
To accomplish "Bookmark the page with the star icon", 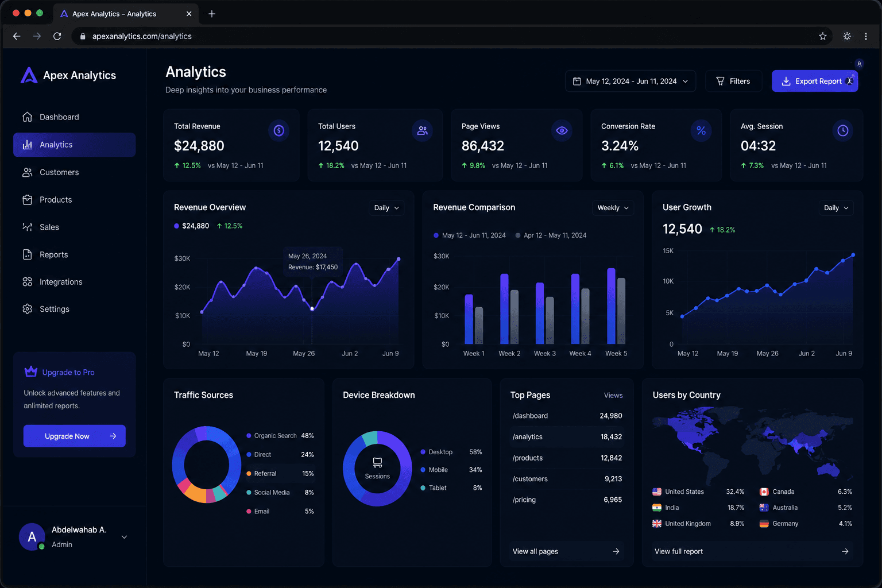I will click(x=823, y=36).
